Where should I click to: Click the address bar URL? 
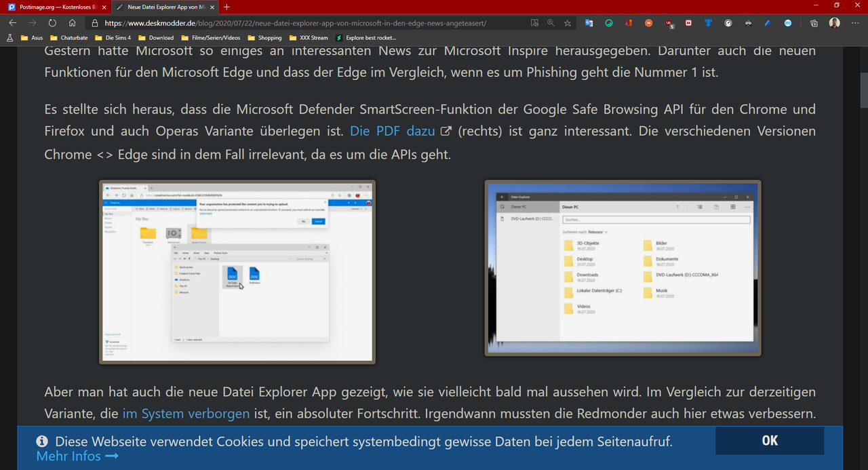[x=295, y=22]
